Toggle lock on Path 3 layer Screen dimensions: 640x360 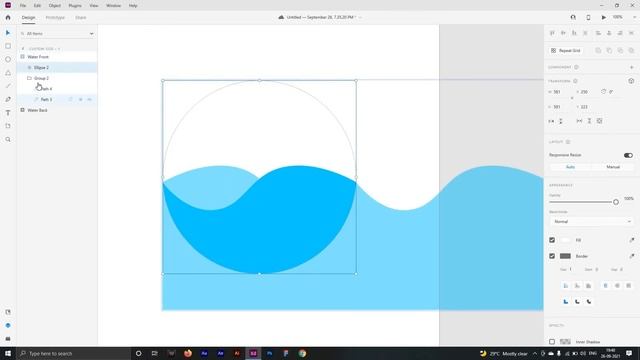tap(80, 100)
